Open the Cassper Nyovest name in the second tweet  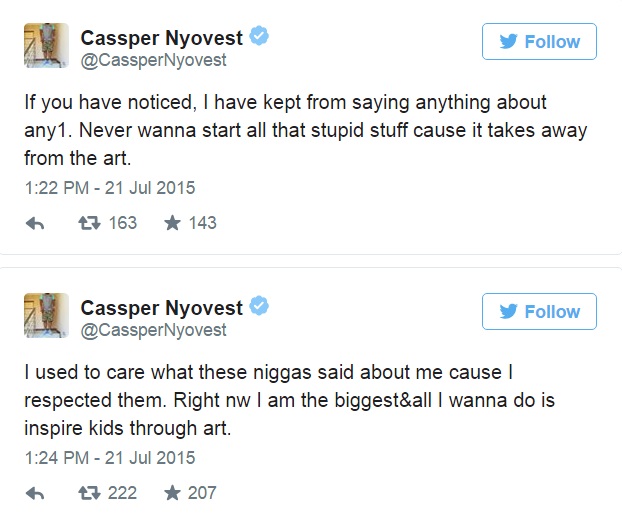(x=161, y=309)
